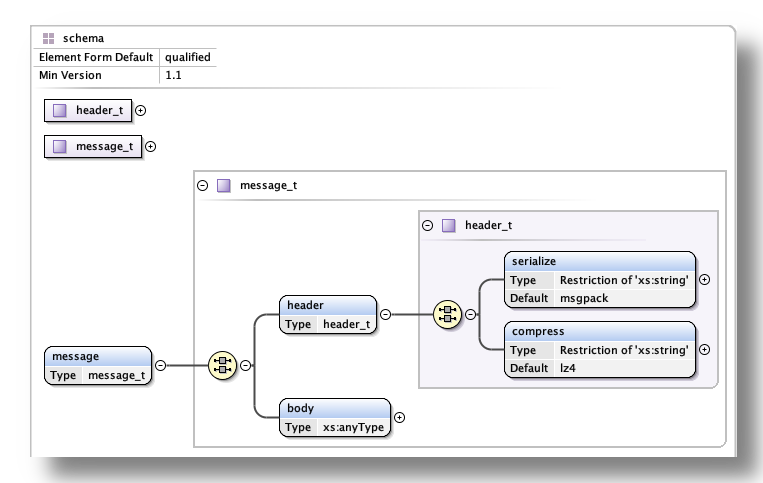Image resolution: width=763 pixels, height=483 pixels.
Task: Click the schema grid icon
Action: click(48, 38)
